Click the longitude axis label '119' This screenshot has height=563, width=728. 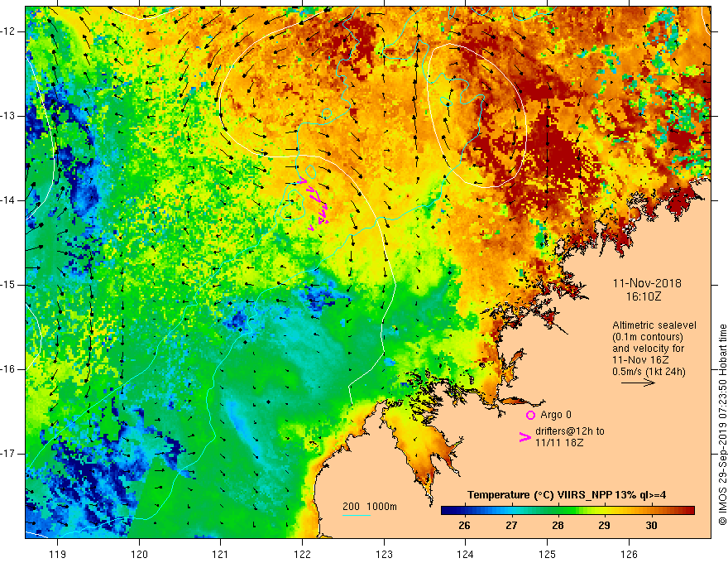[x=58, y=554]
